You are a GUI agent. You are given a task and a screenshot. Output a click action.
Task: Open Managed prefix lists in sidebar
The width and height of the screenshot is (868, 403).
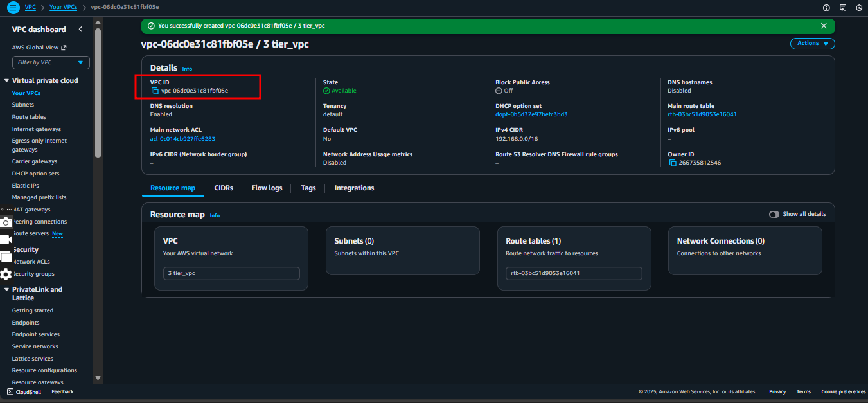[39, 197]
